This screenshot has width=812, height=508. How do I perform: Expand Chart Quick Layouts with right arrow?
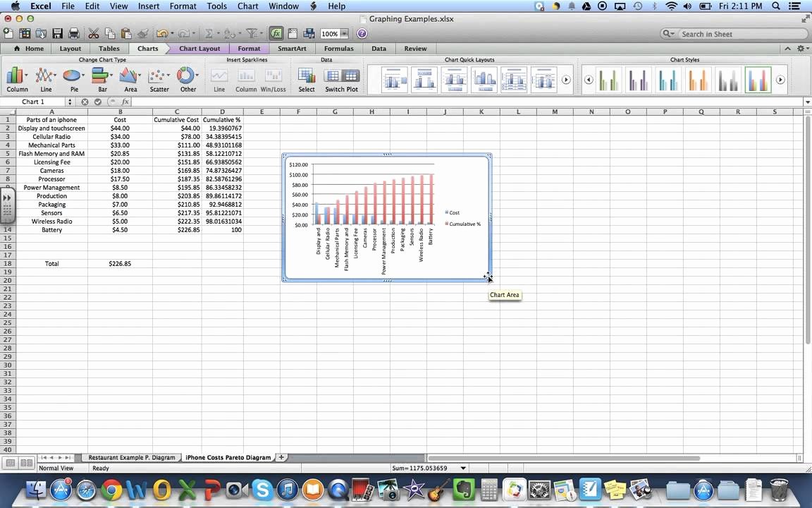click(566, 80)
